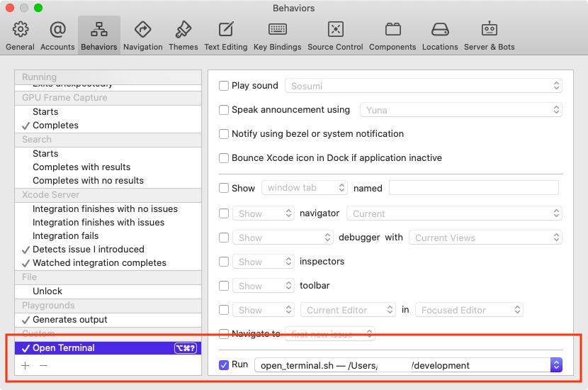Open the Server & Bots robot icon
This screenshot has width=588, height=390.
(x=490, y=29)
